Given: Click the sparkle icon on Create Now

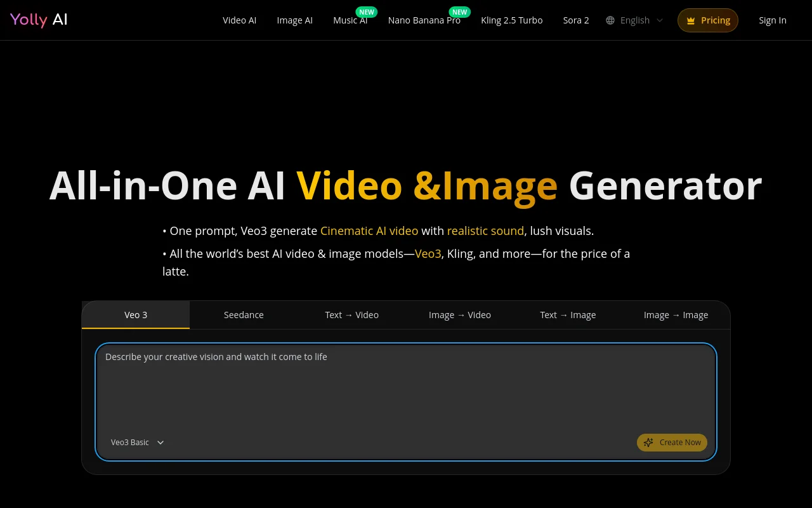Looking at the screenshot, I should (x=648, y=443).
